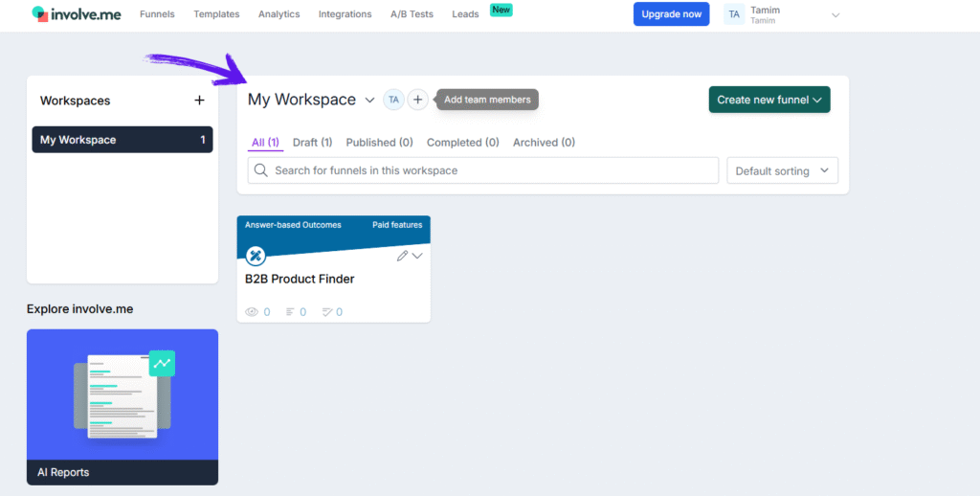This screenshot has width=980, height=496.
Task: Click the funnel search input field
Action: pyautogui.click(x=483, y=170)
